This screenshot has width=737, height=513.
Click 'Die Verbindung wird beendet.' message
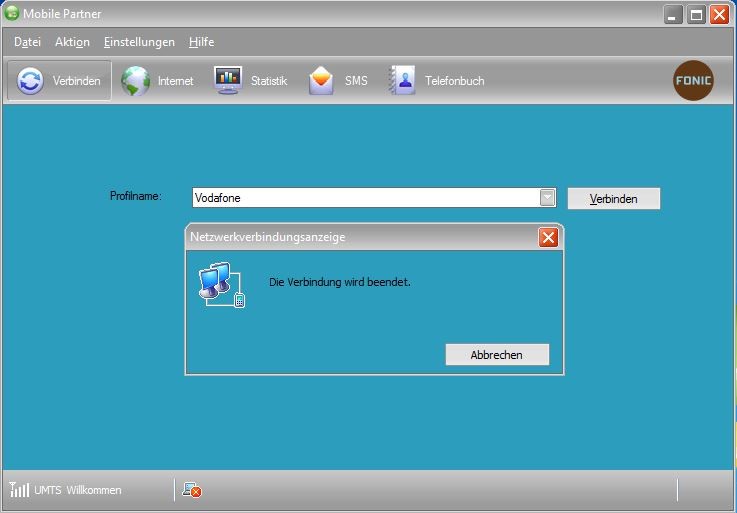(x=340, y=282)
